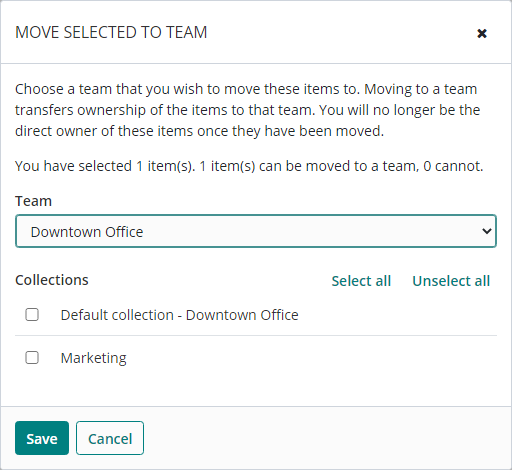Click the 'Team' field label
The width and height of the screenshot is (512, 470).
click(33, 201)
